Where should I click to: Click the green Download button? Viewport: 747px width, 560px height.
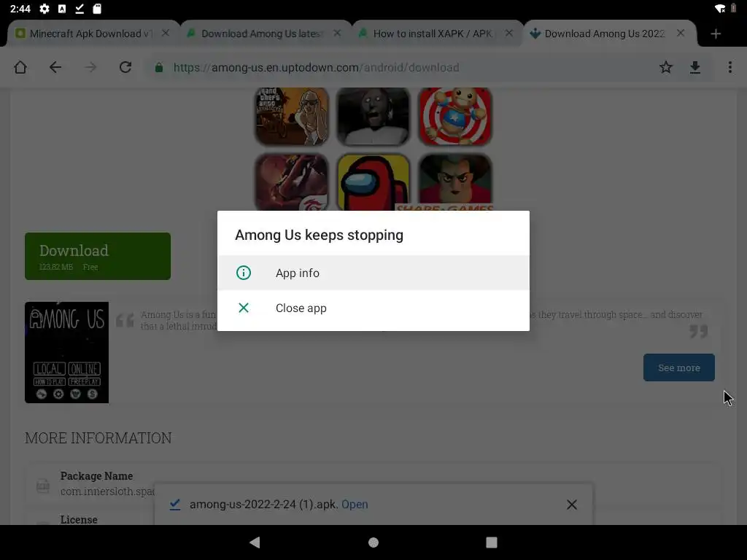98,256
